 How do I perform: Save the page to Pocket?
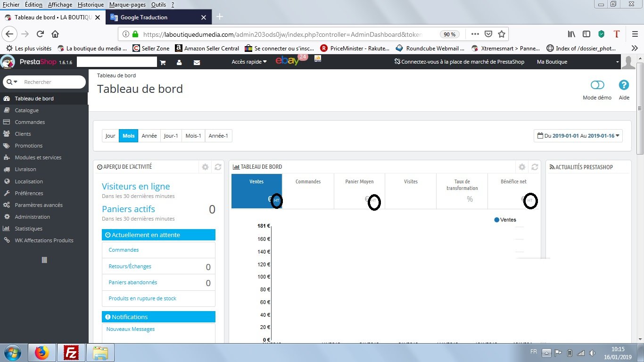tap(488, 34)
